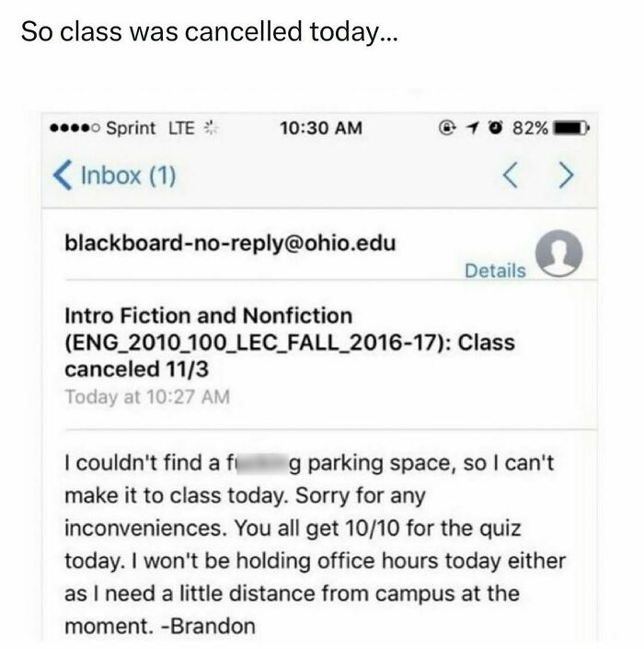Screen dimensions: 644x649
Task: Tap the battery icon in status bar
Action: (571, 128)
